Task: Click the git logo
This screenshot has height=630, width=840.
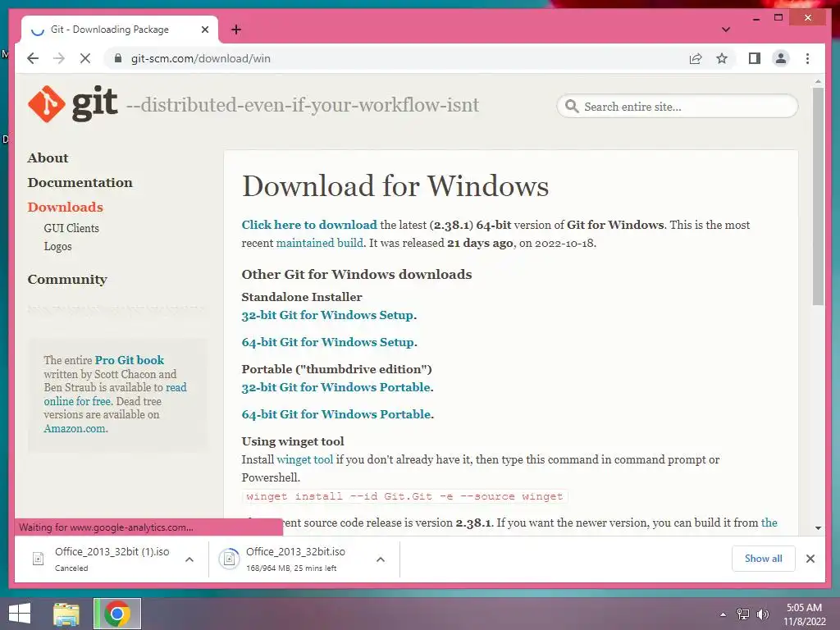Action: 72,103
